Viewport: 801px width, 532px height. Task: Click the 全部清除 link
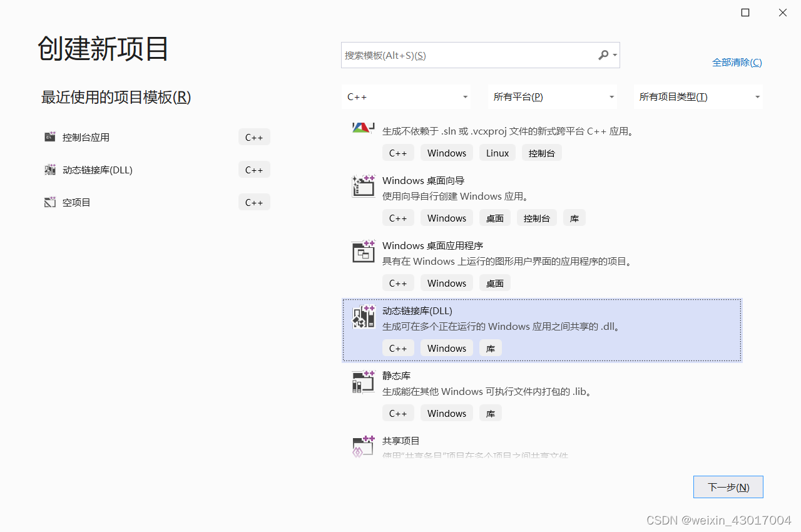pos(737,63)
